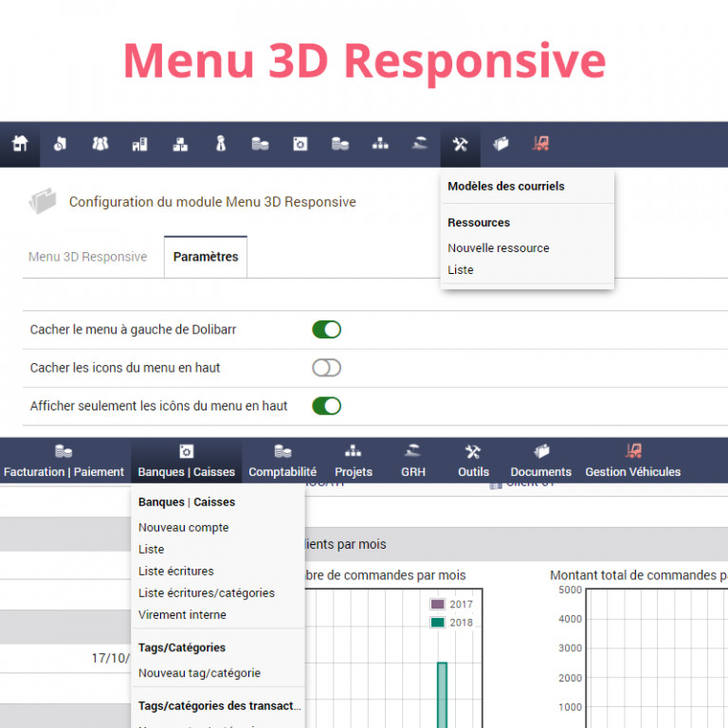728x728 pixels.
Task: Click the purple 2017 legend swatch
Action: [x=437, y=604]
